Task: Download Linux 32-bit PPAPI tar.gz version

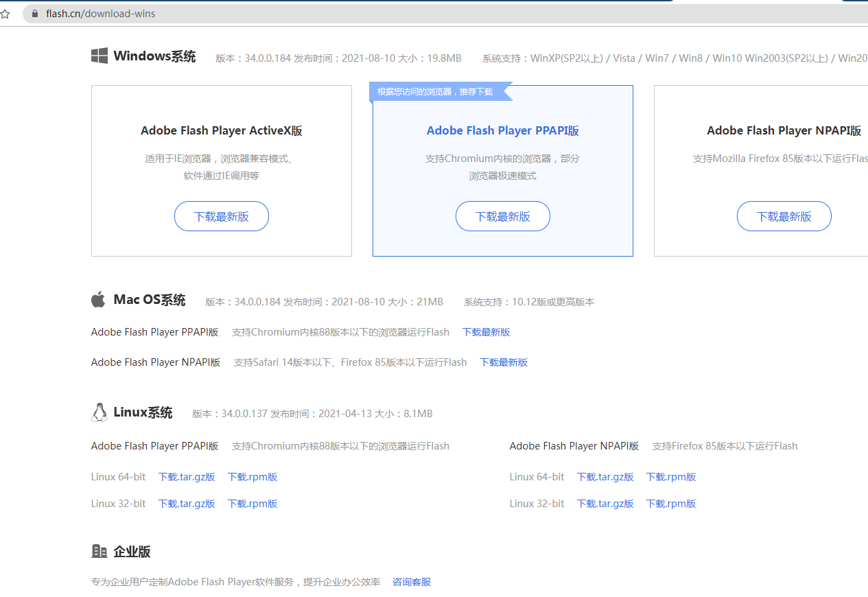Action: [x=187, y=504]
